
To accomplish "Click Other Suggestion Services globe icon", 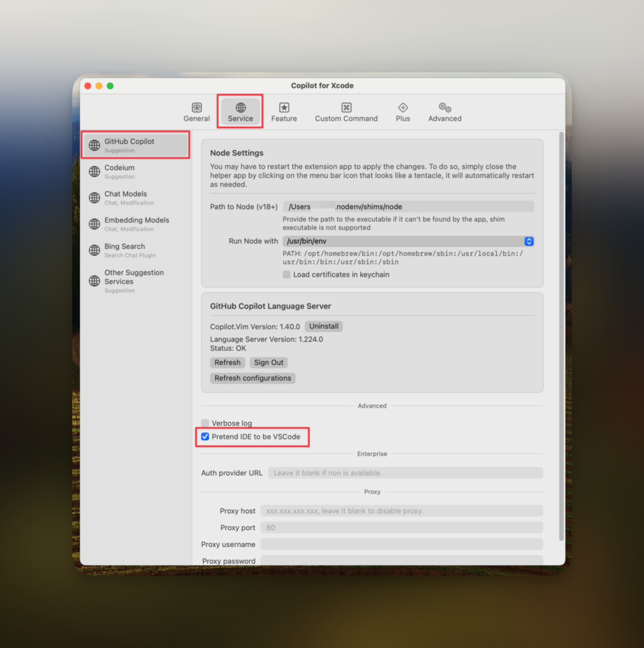I will 95,281.
